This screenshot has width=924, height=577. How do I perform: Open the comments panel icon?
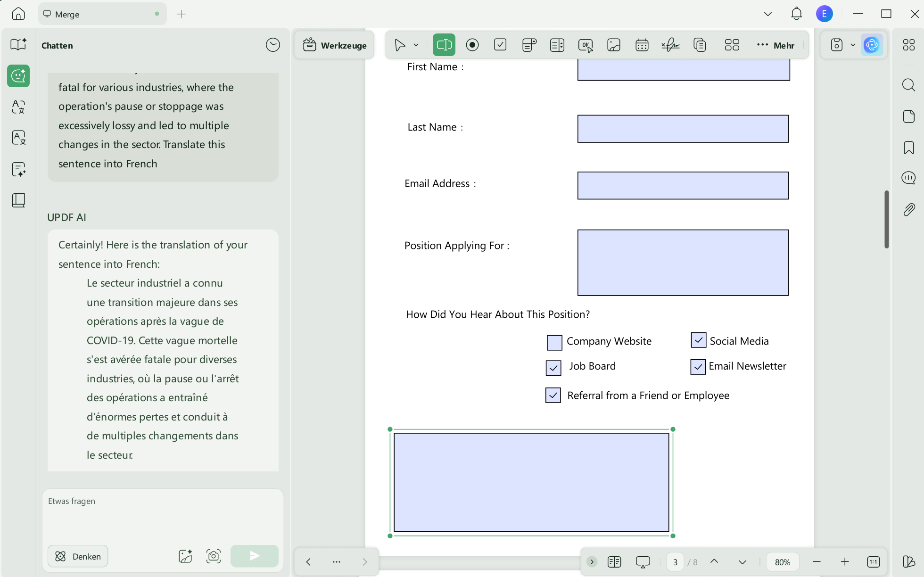pyautogui.click(x=909, y=178)
